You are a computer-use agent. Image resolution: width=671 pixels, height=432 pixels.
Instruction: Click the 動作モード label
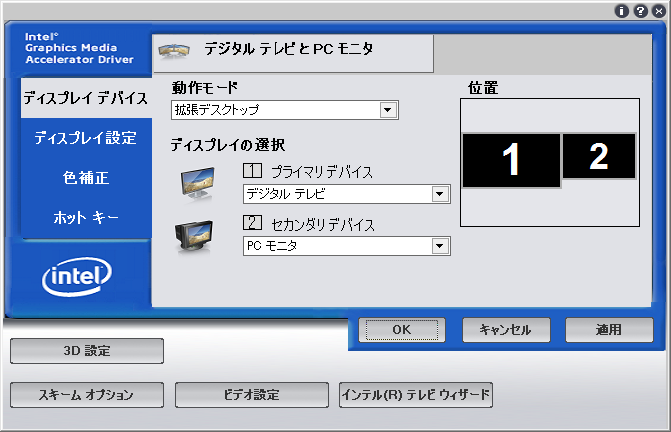tap(205, 88)
